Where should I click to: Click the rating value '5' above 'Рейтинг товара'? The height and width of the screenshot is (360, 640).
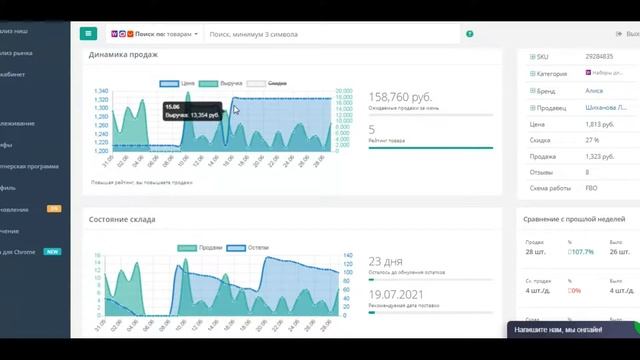coord(371,130)
